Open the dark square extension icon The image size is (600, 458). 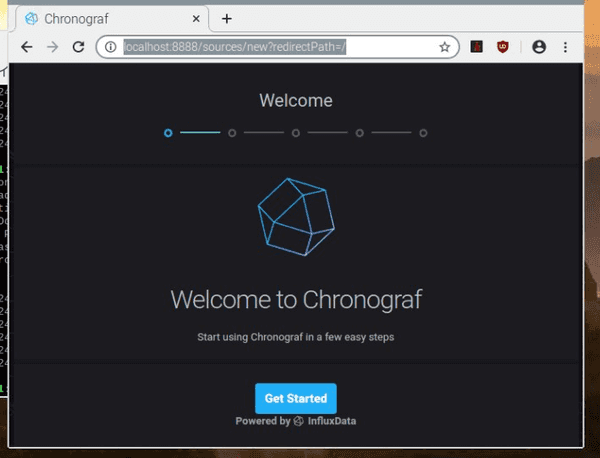tap(476, 47)
